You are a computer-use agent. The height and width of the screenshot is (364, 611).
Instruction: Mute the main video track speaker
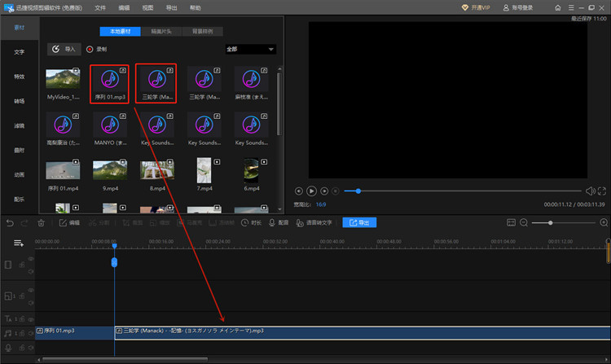(31, 271)
